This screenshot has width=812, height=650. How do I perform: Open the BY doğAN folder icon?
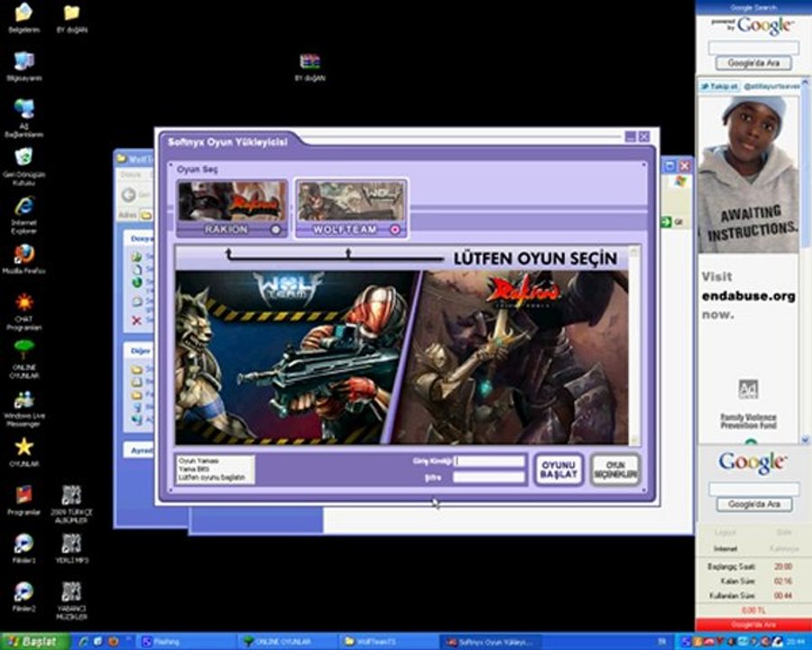tap(72, 18)
